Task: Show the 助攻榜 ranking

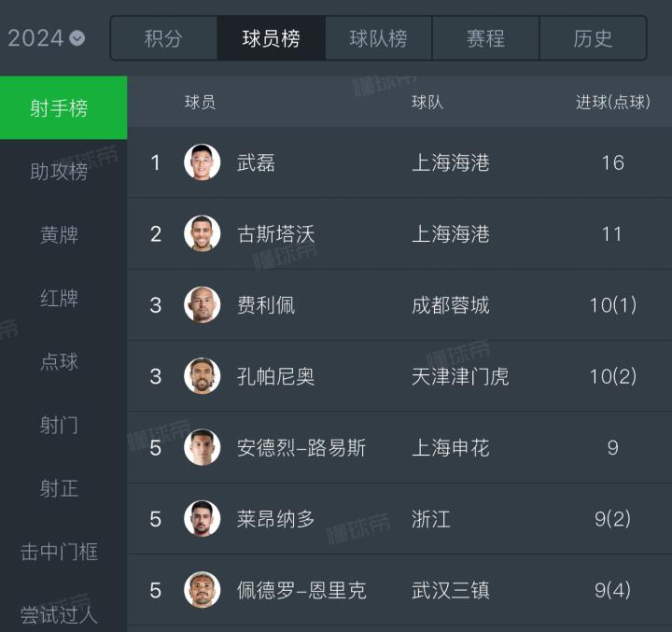Action: [59, 172]
